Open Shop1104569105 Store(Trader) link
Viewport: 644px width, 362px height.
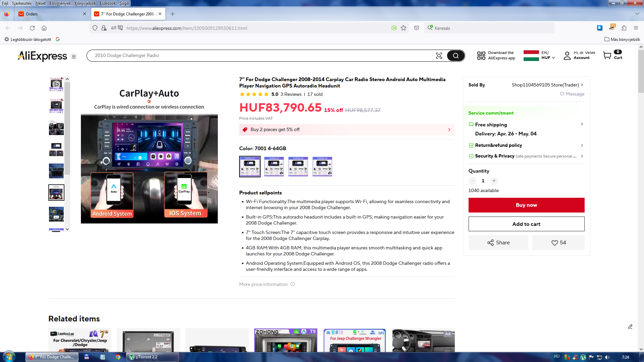pos(545,85)
